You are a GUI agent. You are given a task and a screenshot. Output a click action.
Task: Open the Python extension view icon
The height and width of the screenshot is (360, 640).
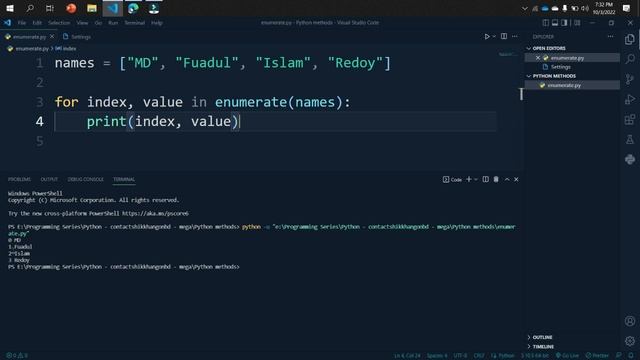(x=630, y=159)
